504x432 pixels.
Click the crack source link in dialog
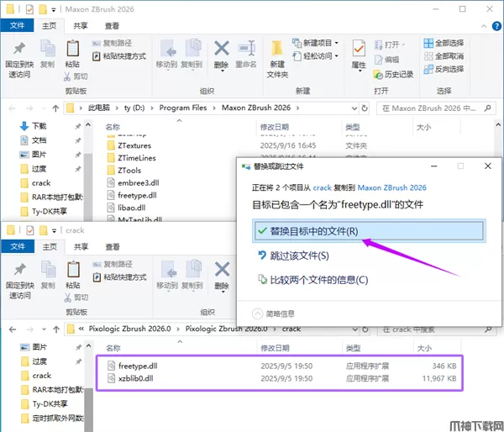pyautogui.click(x=322, y=187)
